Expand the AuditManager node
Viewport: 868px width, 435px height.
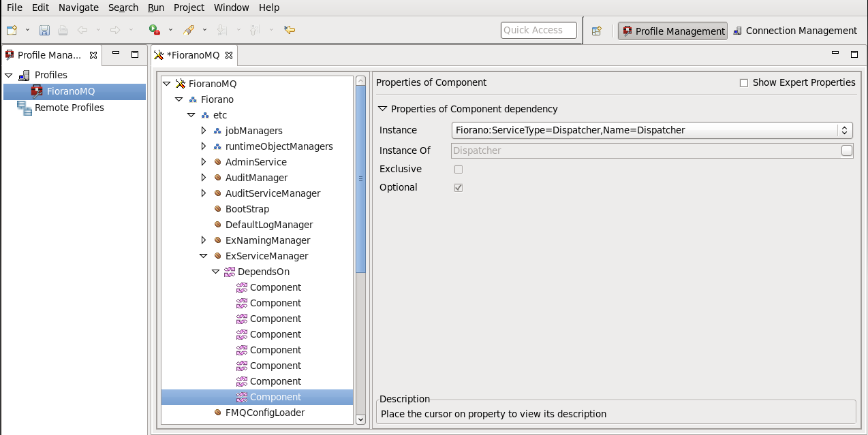(203, 178)
